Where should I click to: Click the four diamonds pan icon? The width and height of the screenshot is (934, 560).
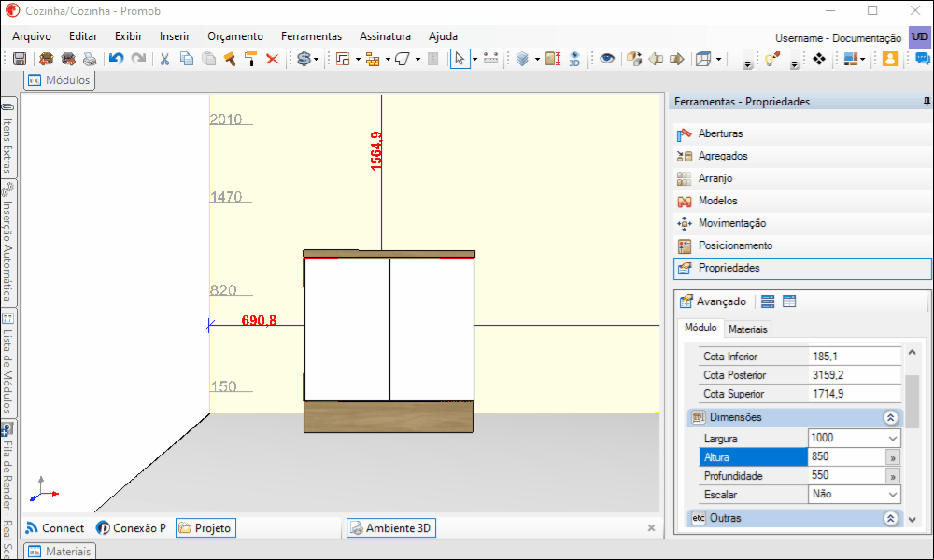click(819, 59)
